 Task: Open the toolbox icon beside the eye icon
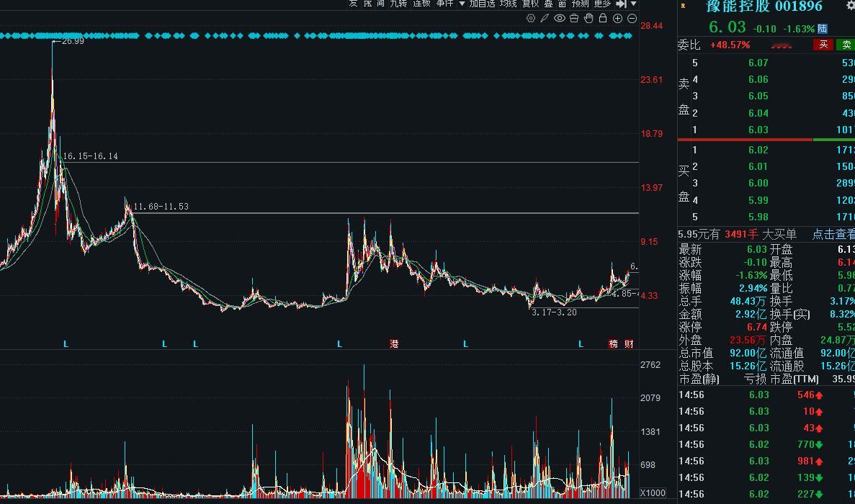574,18
